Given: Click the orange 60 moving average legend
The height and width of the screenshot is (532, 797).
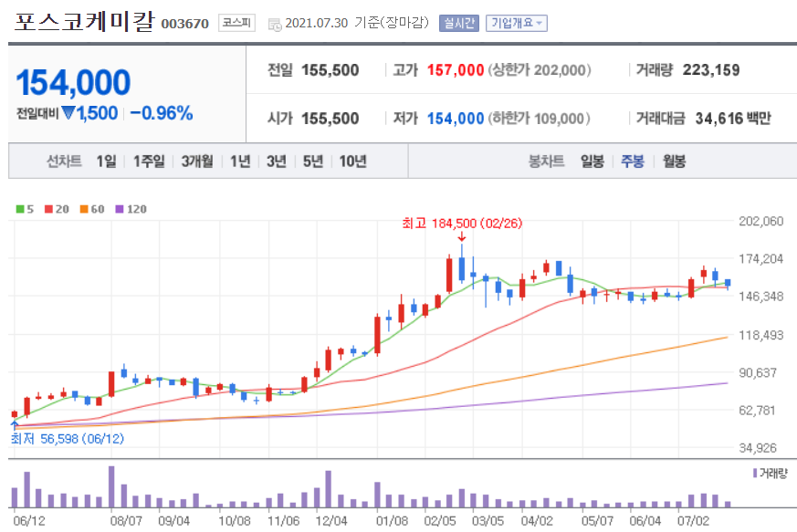Looking at the screenshot, I should (x=92, y=209).
